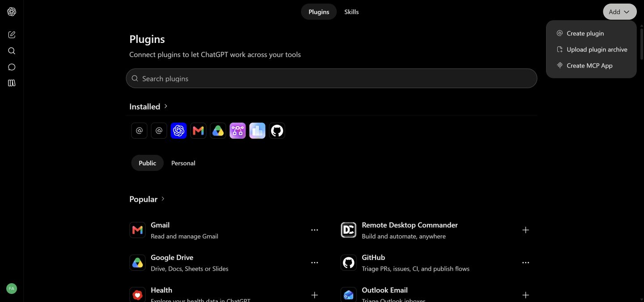This screenshot has height=302, width=644.
Task: Open the FA profile avatar
Action: tap(12, 289)
